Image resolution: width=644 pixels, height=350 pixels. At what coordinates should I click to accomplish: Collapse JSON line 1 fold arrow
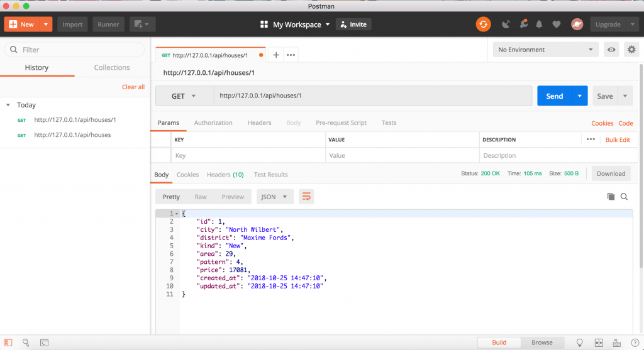click(177, 214)
